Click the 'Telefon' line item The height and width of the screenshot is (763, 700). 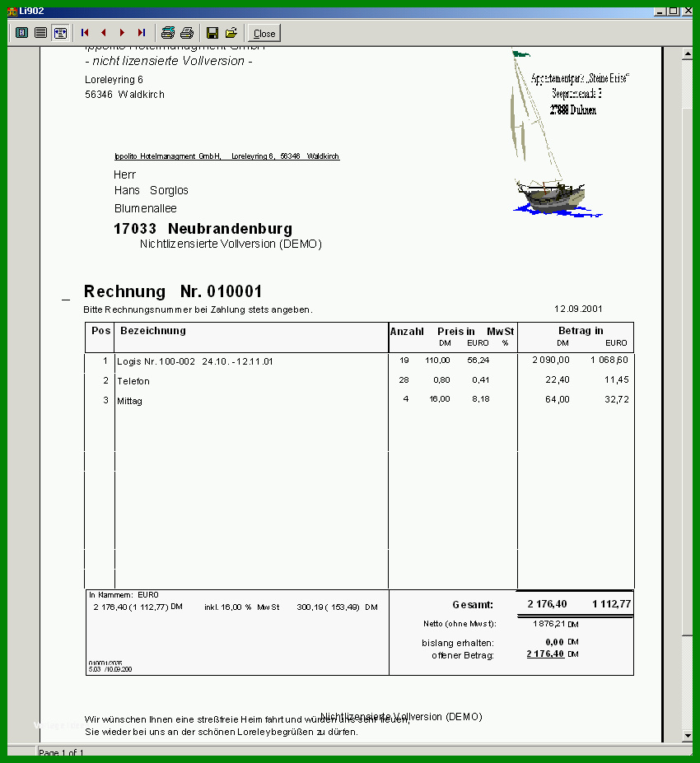(x=133, y=381)
